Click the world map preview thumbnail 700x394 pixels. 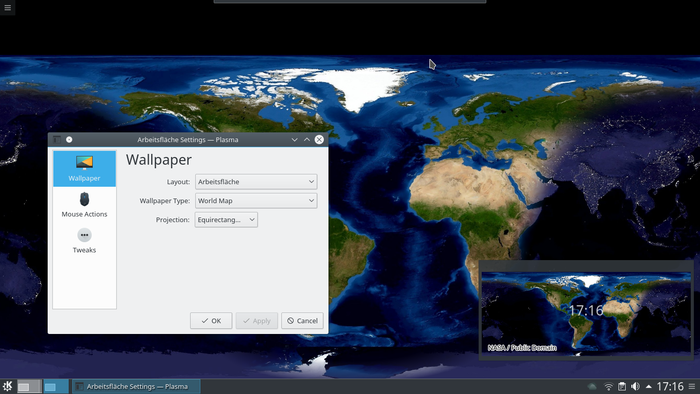pyautogui.click(x=586, y=311)
